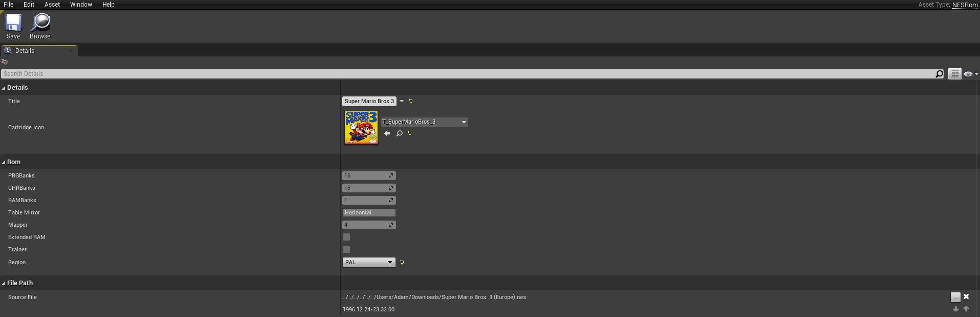The width and height of the screenshot is (980, 317).
Task: Open the Window menu
Action: tap(81, 5)
